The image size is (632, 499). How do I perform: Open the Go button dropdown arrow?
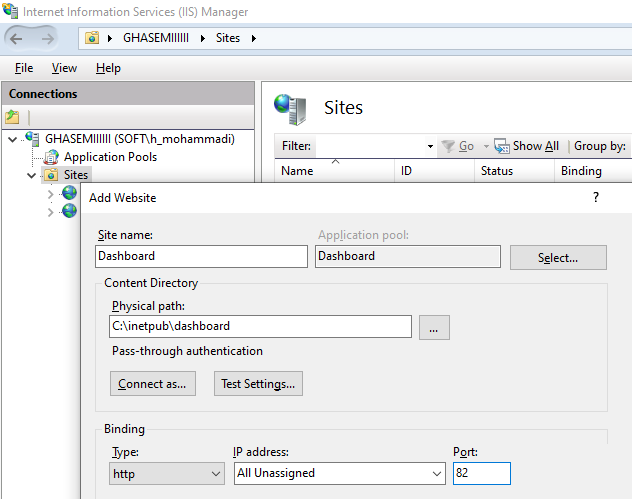(x=486, y=146)
